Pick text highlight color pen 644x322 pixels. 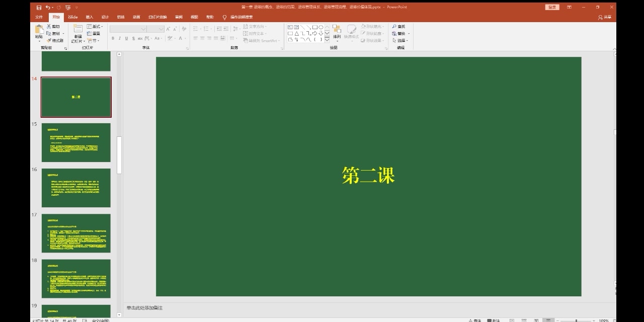coord(170,38)
